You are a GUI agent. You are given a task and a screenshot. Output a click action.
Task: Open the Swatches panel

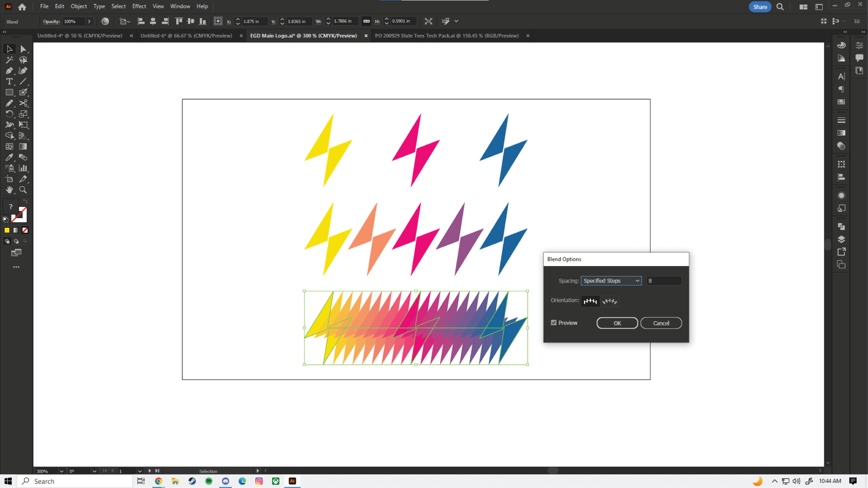tap(841, 102)
